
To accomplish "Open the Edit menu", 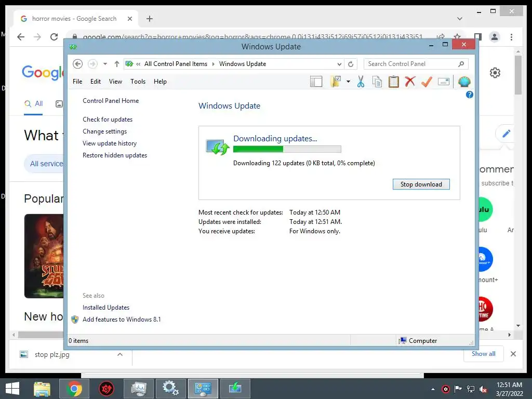I will click(x=96, y=82).
